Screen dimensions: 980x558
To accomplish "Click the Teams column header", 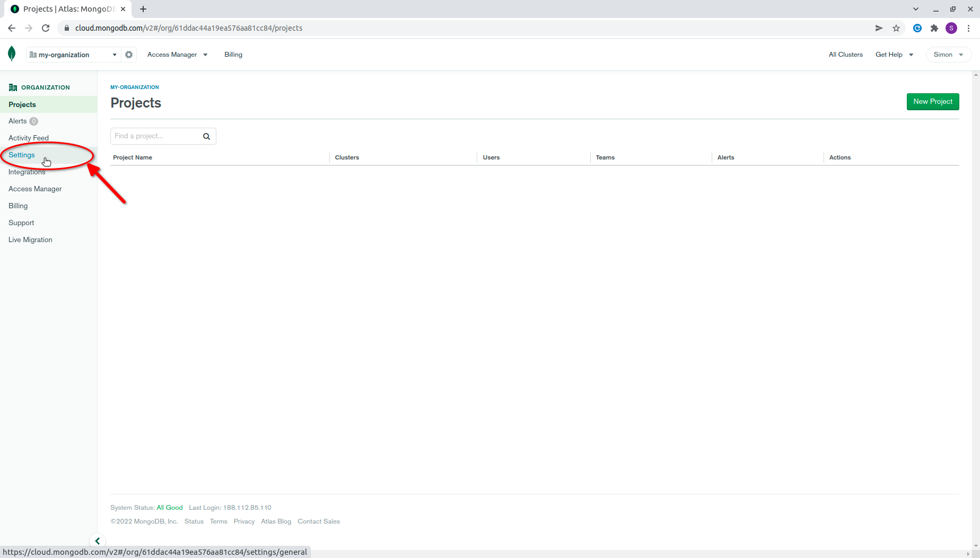I will [x=605, y=157].
